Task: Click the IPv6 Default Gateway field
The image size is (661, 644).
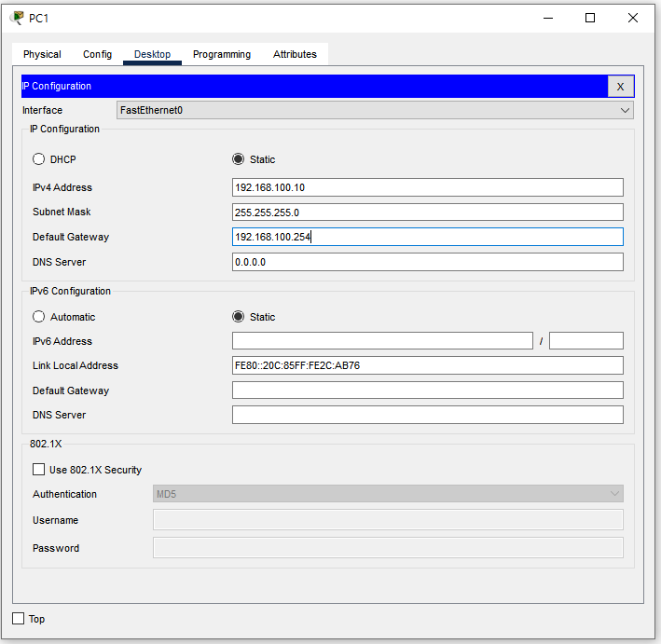Action: 427,390
